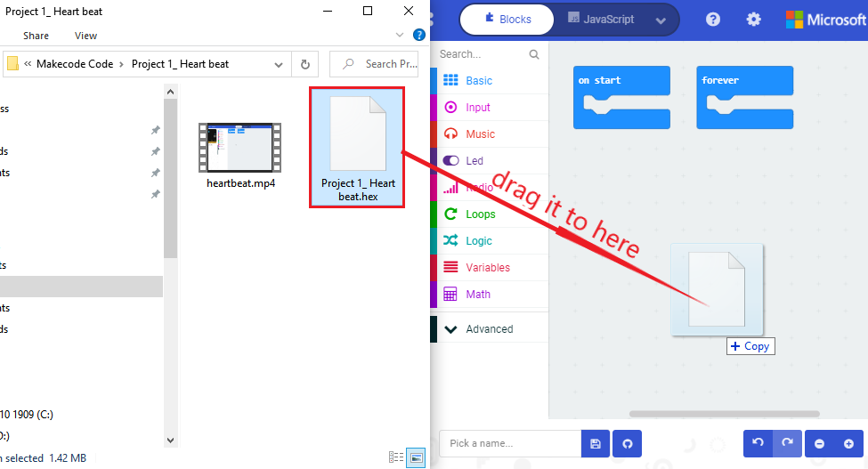Minimize the File Explorer window
Screen dimensions: 868x469
328,11
